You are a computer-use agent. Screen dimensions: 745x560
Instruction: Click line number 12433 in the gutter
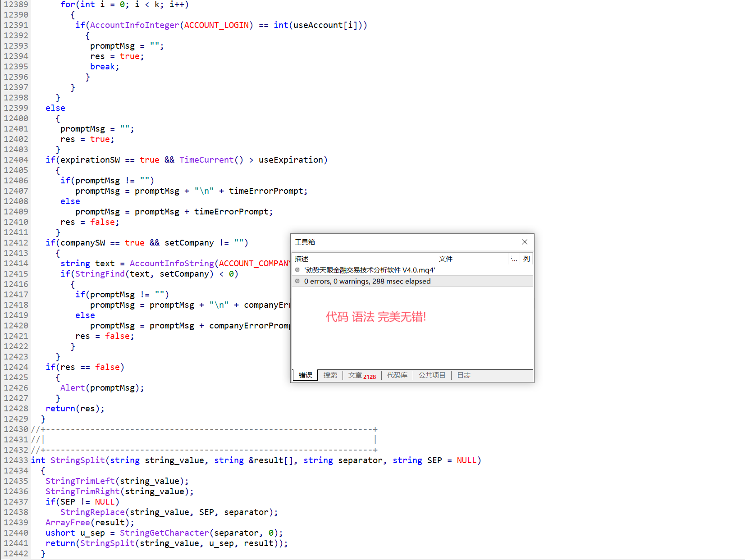click(x=16, y=460)
